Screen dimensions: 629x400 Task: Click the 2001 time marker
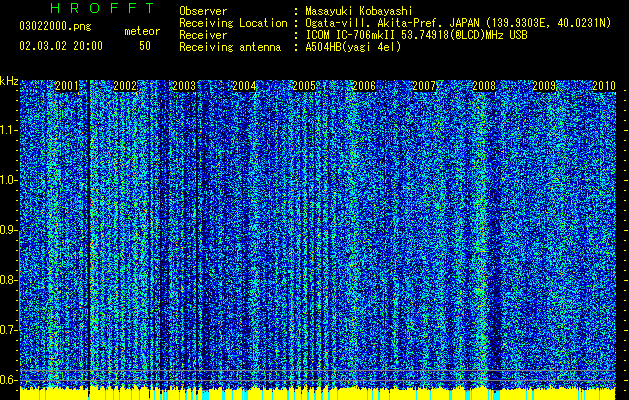(67, 86)
